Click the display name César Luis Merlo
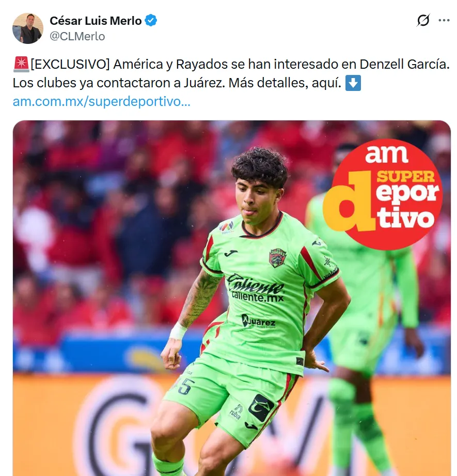Screen dimensions: 457x476 pos(96,21)
